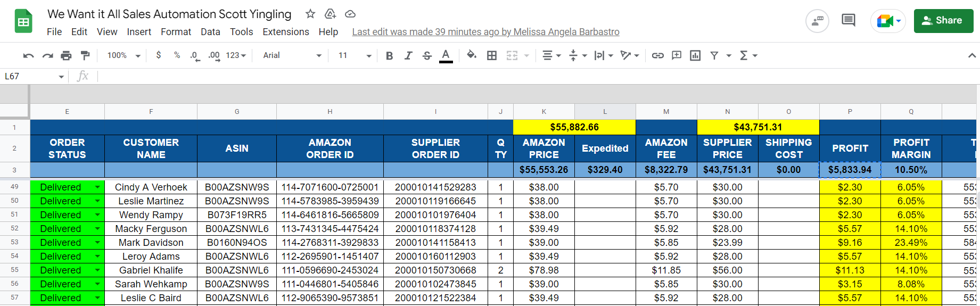
Task: Open text rotation dropdown
Action: (630, 55)
